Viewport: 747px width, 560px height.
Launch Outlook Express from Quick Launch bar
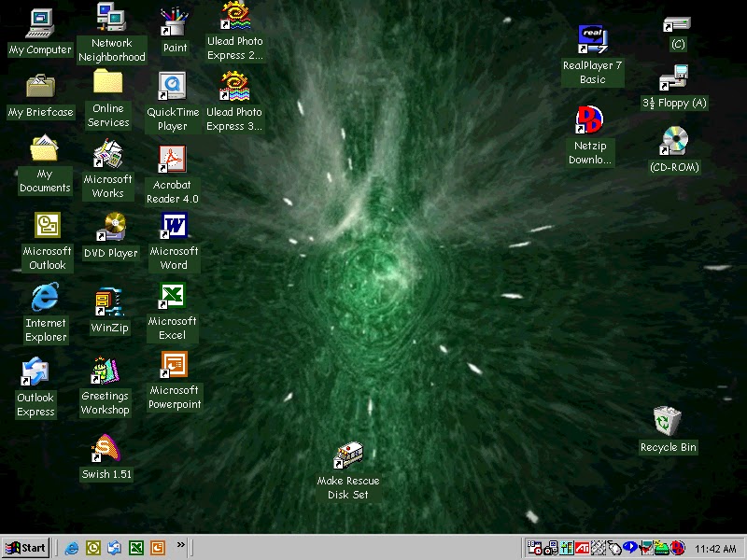(x=114, y=548)
